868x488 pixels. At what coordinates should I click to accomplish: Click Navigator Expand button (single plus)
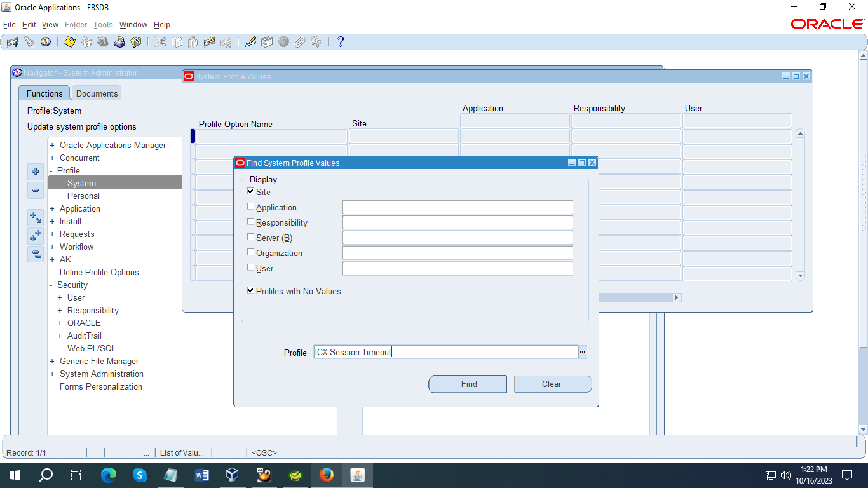pos(36,172)
